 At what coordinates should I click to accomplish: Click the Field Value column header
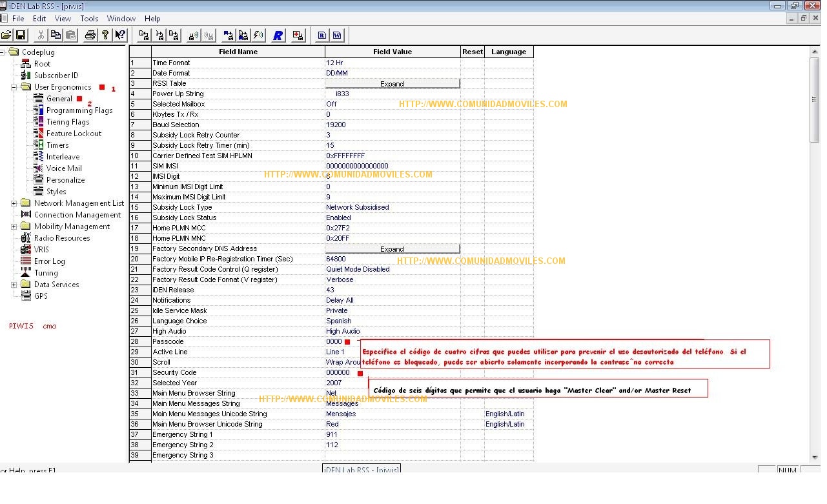[x=393, y=52]
